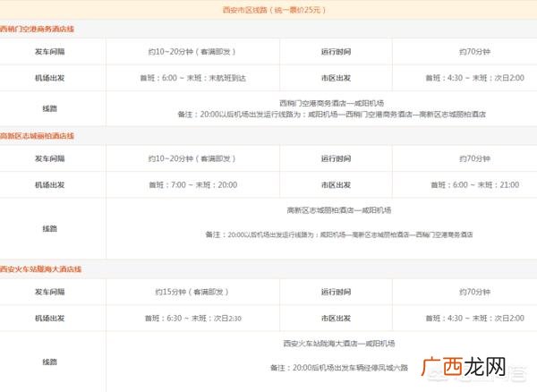Click route text 高新区志诚丽柏酒店—咸阳机场
537x392 pixels.
click(338, 210)
